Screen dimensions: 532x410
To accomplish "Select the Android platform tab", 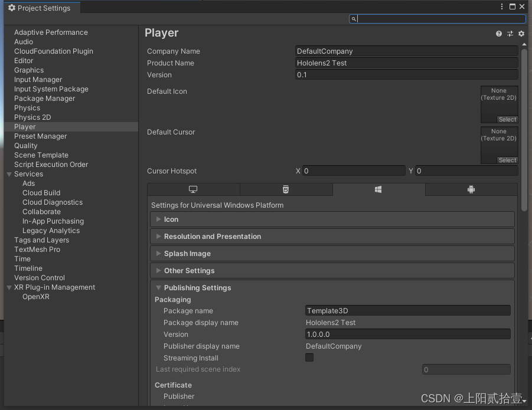I will coord(471,189).
